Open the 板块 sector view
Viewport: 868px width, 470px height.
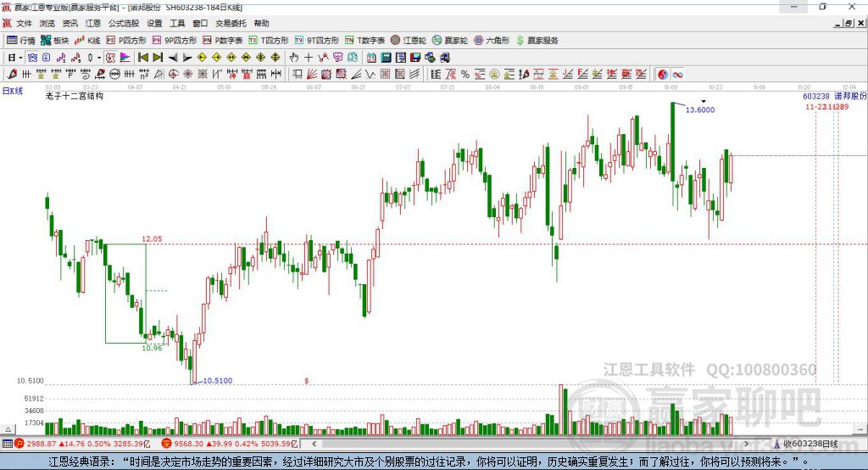click(55, 41)
